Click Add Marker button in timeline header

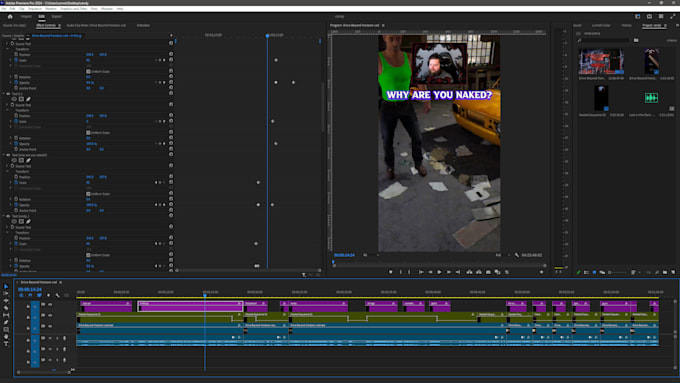click(48, 295)
